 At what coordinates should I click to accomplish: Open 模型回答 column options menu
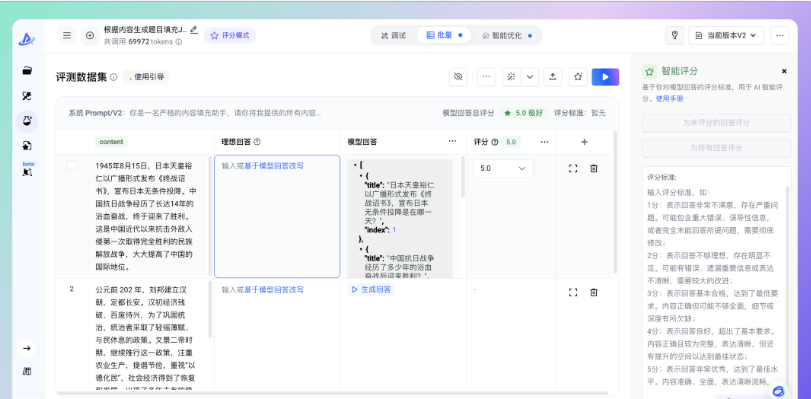pos(453,141)
